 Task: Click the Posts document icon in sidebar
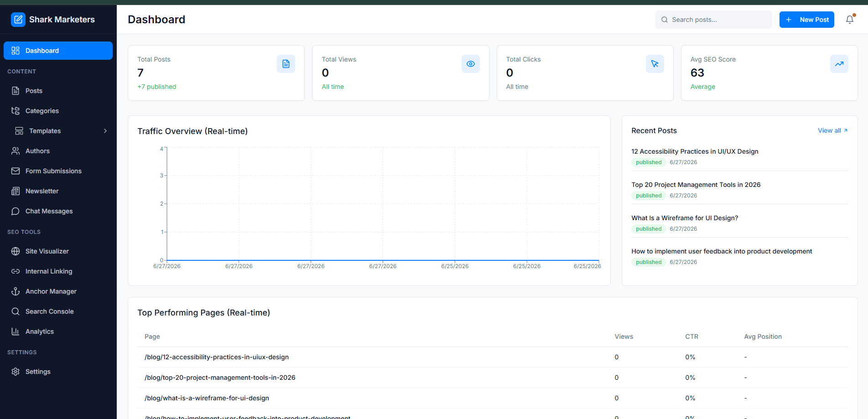tap(16, 91)
